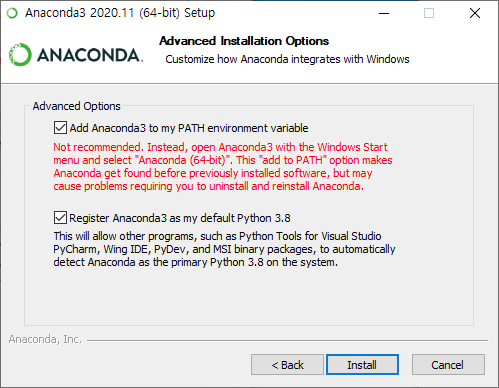Uncheck Add Anaconda3 to PATH checkbox
This screenshot has height=388, width=499.
pos(60,128)
